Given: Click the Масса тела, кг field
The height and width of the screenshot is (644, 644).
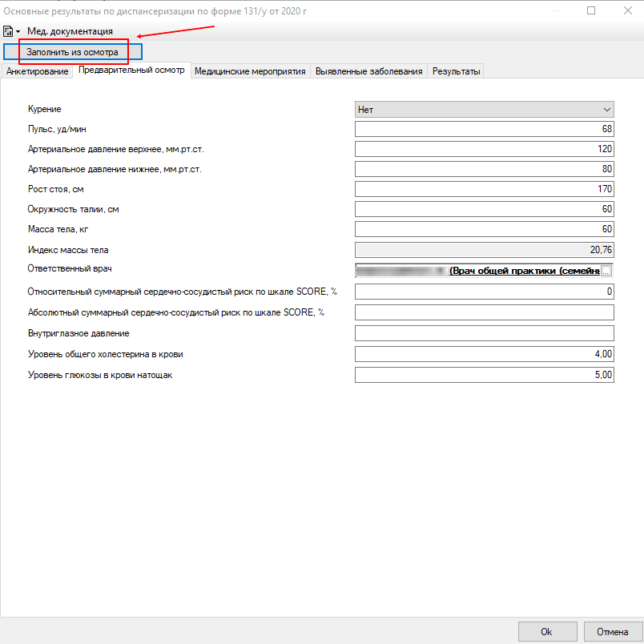Looking at the screenshot, I should click(x=484, y=230).
